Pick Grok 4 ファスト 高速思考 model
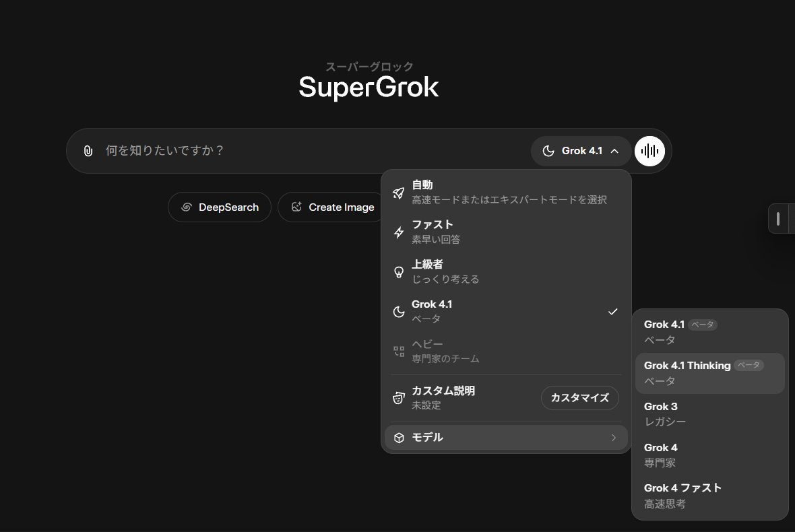This screenshot has height=532, width=795. click(710, 496)
